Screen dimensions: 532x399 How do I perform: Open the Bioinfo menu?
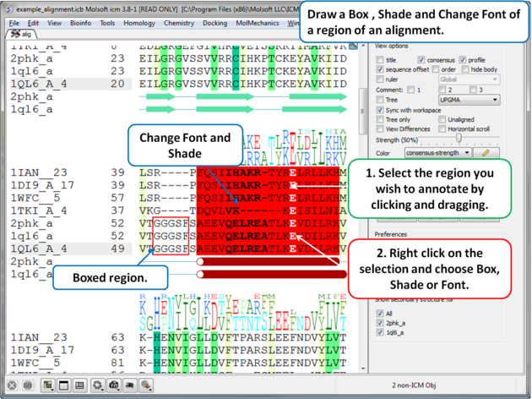coord(81,23)
